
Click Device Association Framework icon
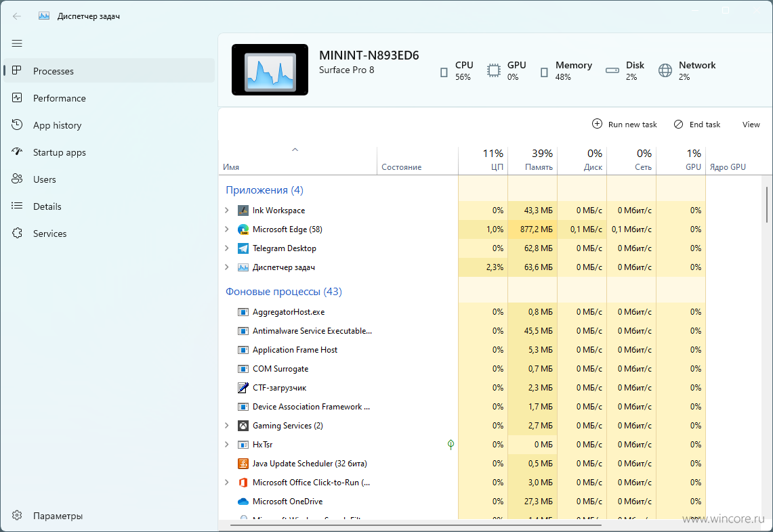(243, 407)
